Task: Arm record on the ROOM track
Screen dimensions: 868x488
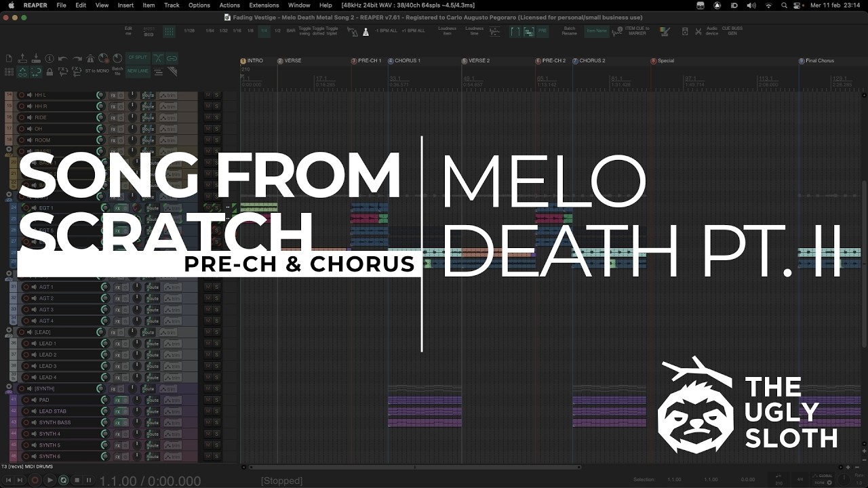Action: [21, 140]
